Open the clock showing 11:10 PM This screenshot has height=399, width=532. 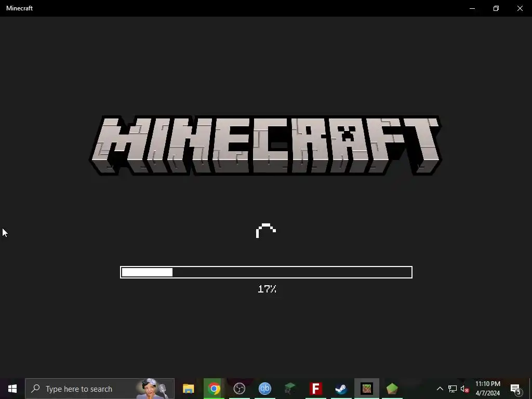pyautogui.click(x=487, y=389)
